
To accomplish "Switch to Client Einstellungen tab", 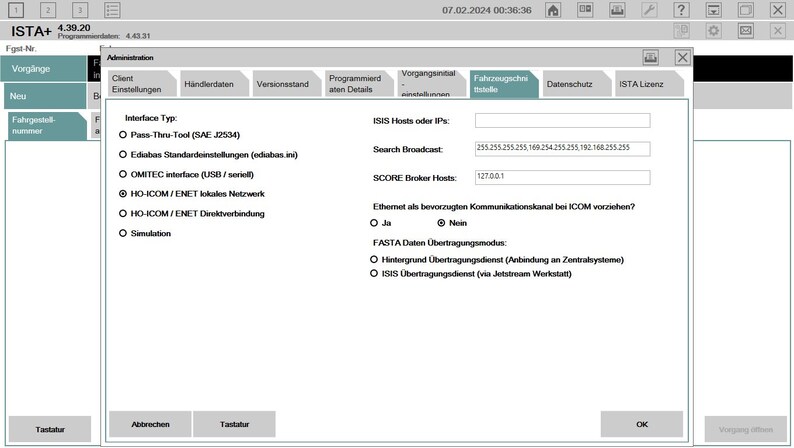I will (x=140, y=84).
